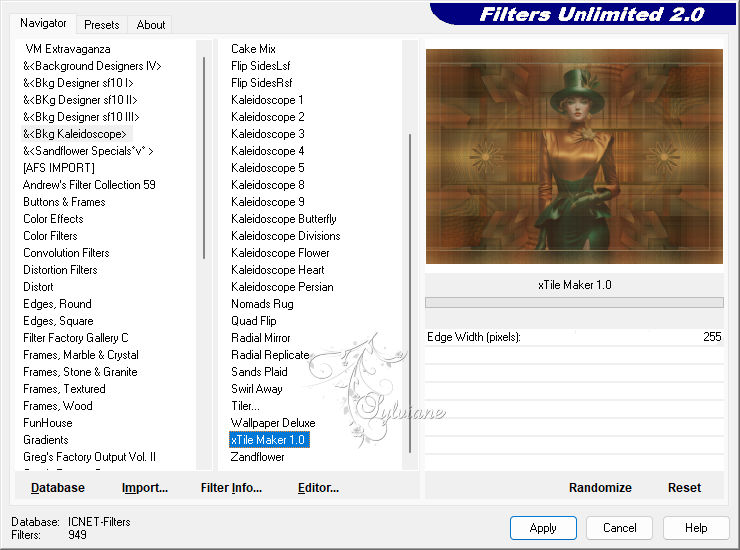Select Greg's Factory Output Vol. II
Image resolution: width=740 pixels, height=550 pixels.
[90, 457]
